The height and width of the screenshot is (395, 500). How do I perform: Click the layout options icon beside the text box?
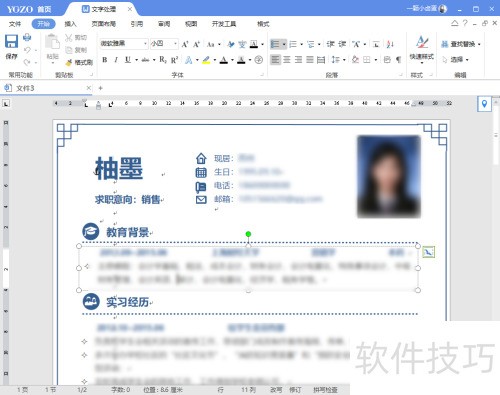coord(428,252)
